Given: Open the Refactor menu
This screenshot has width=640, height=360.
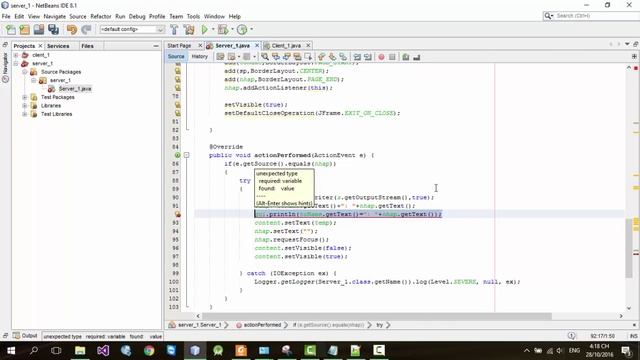Looking at the screenshot, I should pyautogui.click(x=101, y=16).
